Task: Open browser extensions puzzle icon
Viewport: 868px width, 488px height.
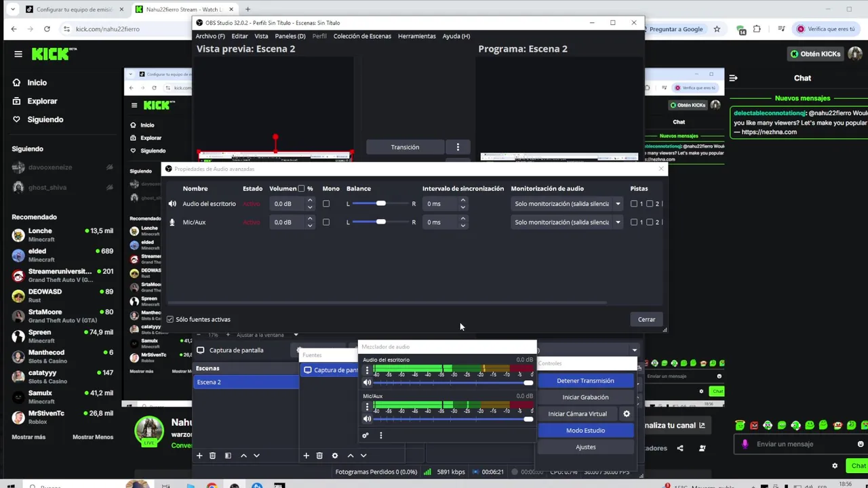Action: (757, 29)
